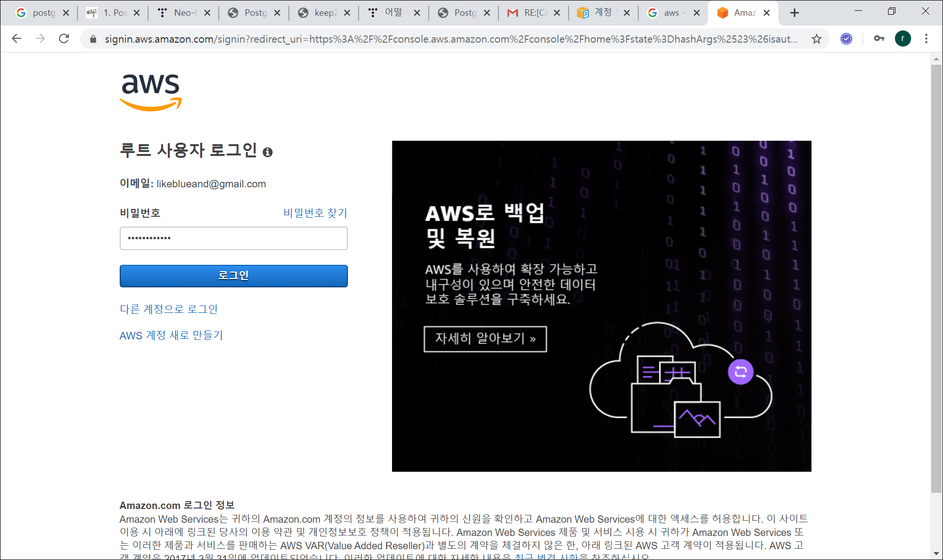Image resolution: width=943 pixels, height=560 pixels.
Task: Open the root user login info icon
Action: pos(267,152)
